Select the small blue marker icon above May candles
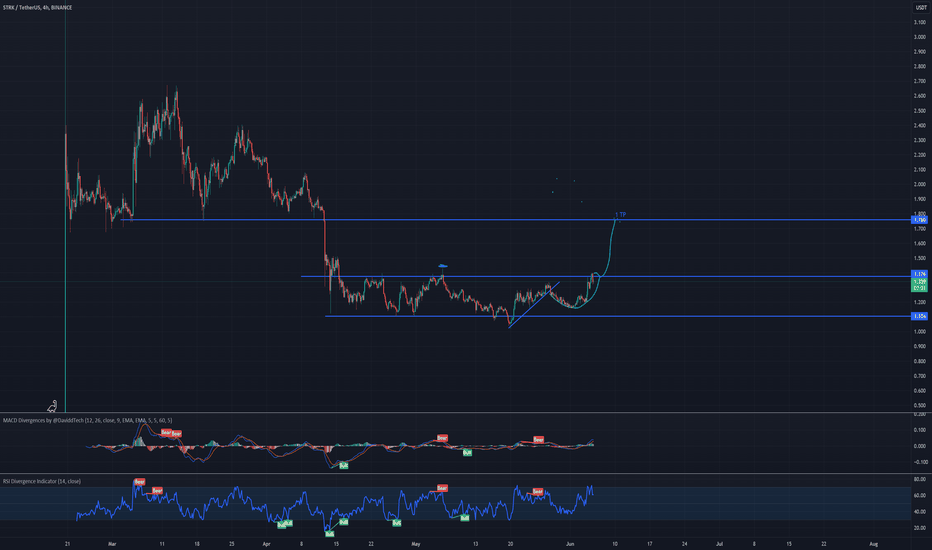The image size is (932, 550). pos(442,266)
